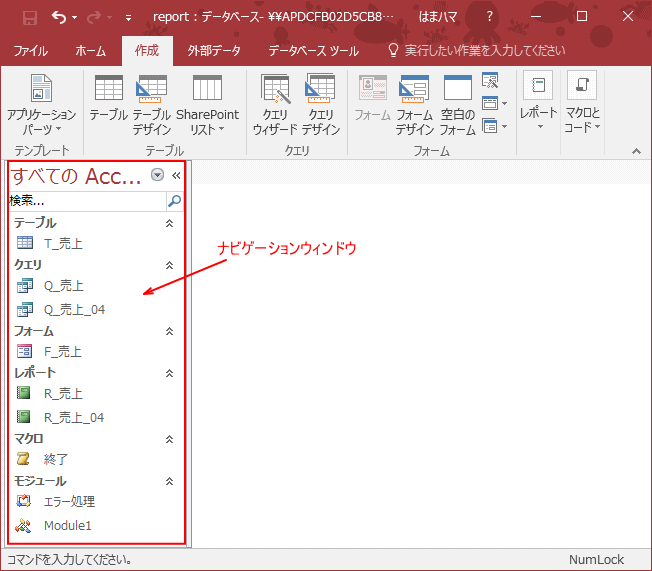Collapse the フォーム group in navigation pane
The height and width of the screenshot is (571, 652).
point(169,331)
